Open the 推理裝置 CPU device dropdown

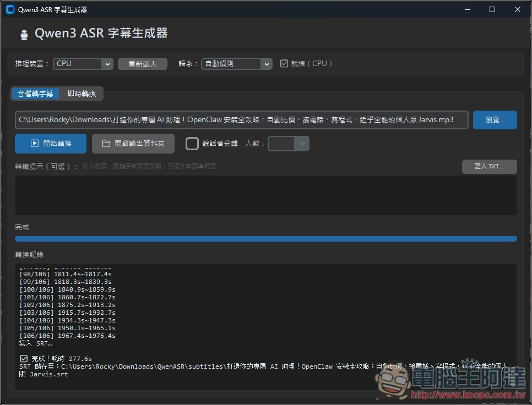pyautogui.click(x=83, y=63)
